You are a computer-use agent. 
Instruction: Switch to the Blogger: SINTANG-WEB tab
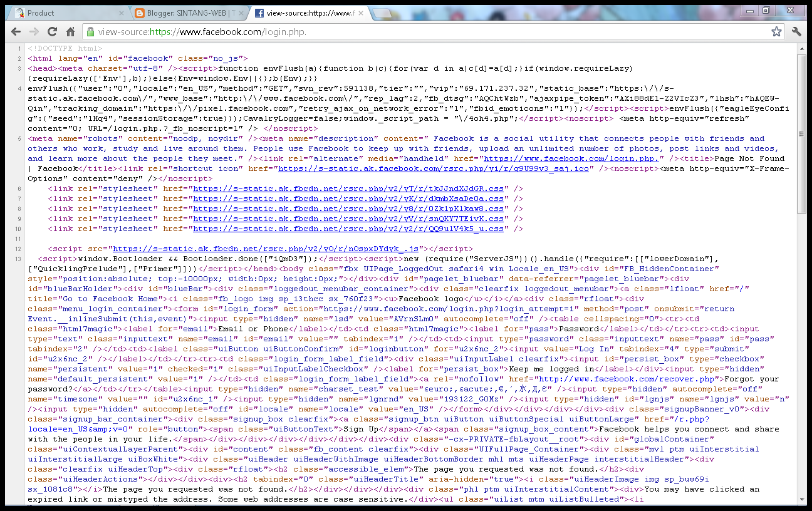(x=188, y=13)
